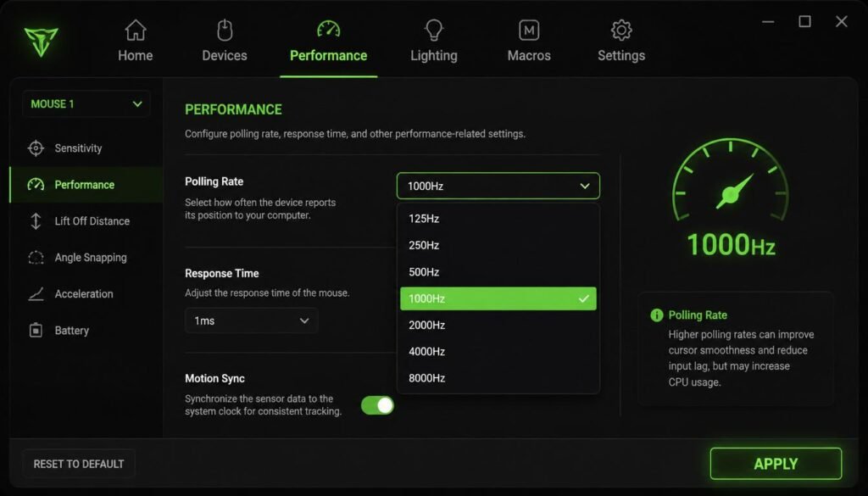
Task: Select 8000Hz in the dropdown list
Action: 498,378
